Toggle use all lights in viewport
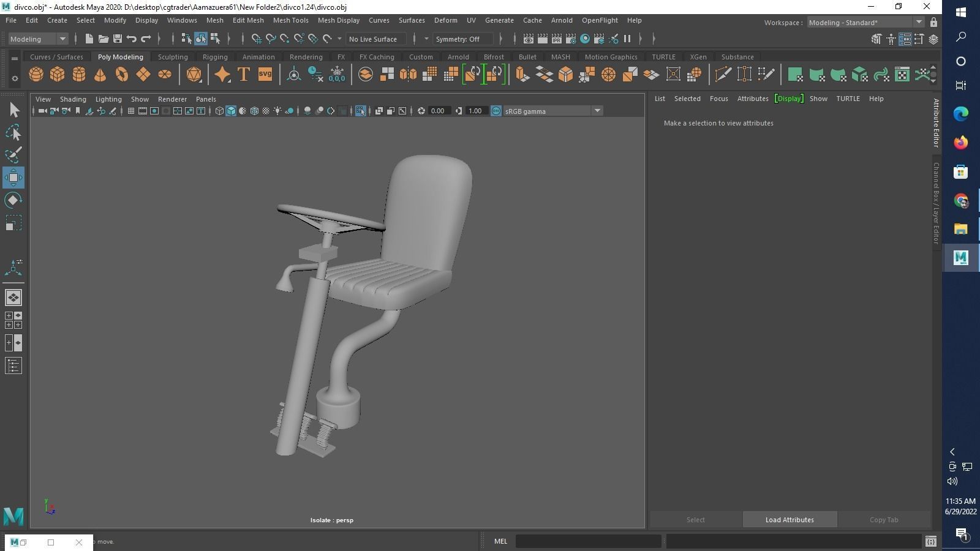 coord(277,111)
